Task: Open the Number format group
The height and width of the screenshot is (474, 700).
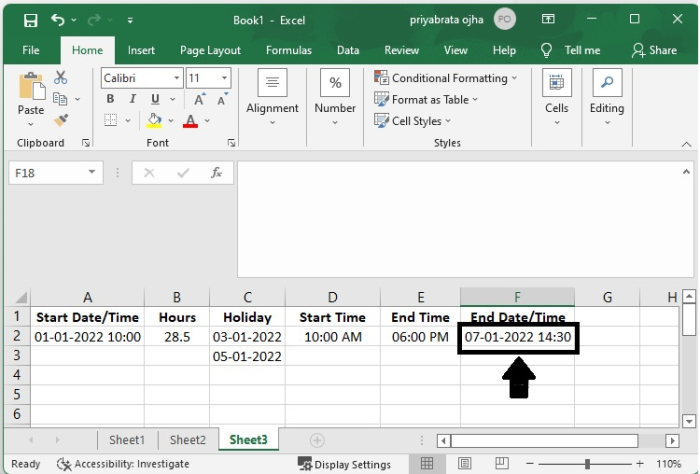Action: (335, 98)
